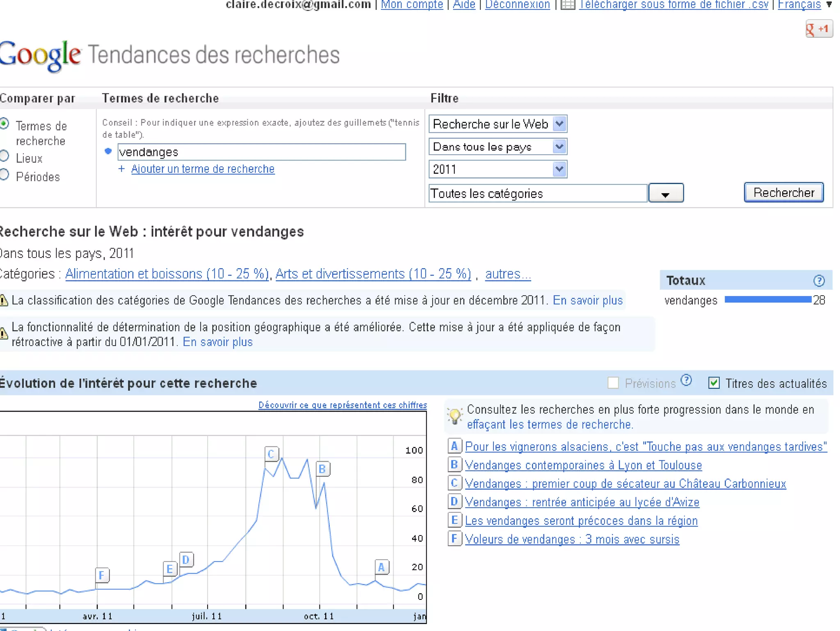
Task: Click the plus sign before Ajouter un terme
Action: (x=121, y=169)
